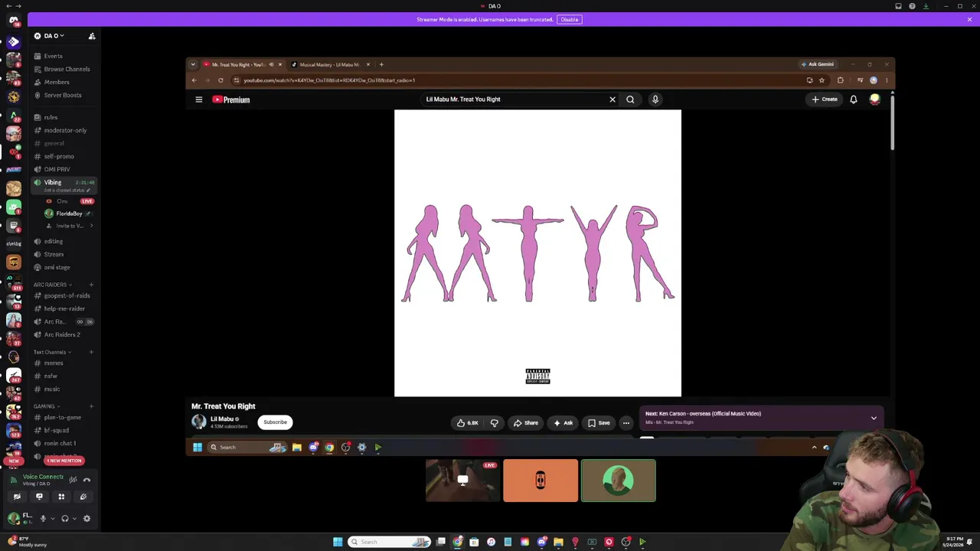Screen dimensions: 980x551
Task: Toggle camera in the voice panel
Action: click(x=17, y=497)
